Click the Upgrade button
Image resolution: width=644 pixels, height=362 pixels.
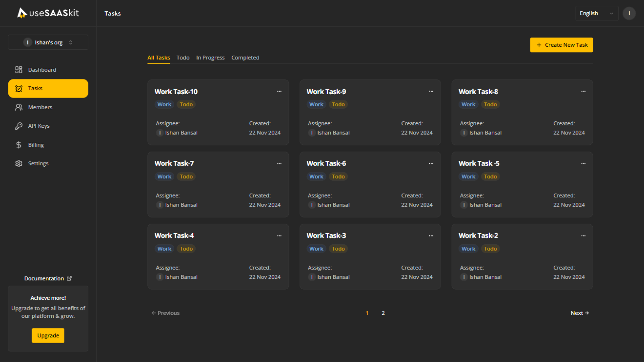click(48, 336)
